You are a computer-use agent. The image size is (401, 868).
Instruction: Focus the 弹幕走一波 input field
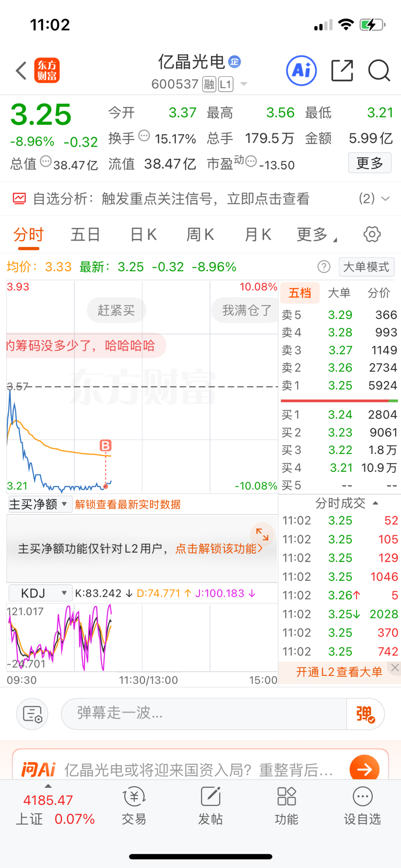[204, 714]
